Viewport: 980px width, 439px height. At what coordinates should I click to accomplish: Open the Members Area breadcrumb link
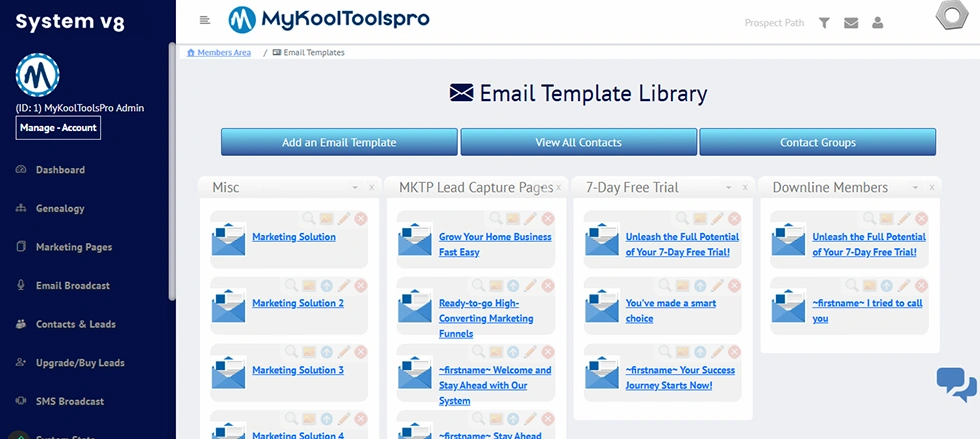[x=224, y=52]
